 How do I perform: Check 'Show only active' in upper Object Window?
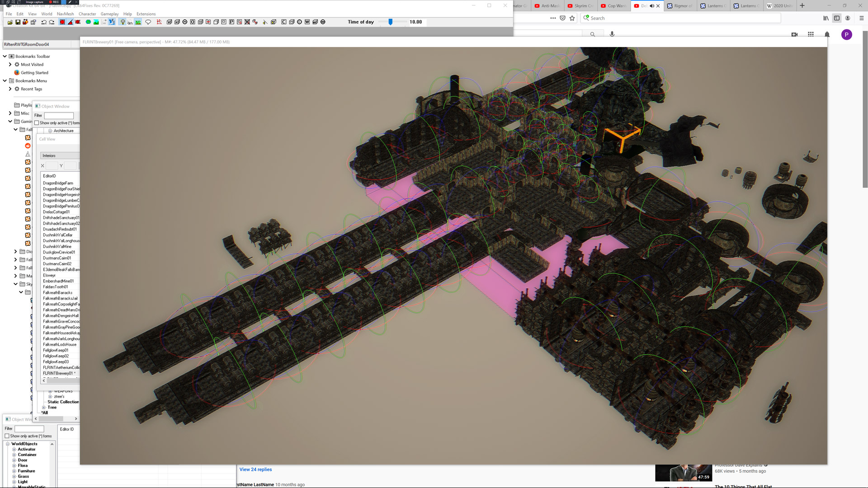37,123
